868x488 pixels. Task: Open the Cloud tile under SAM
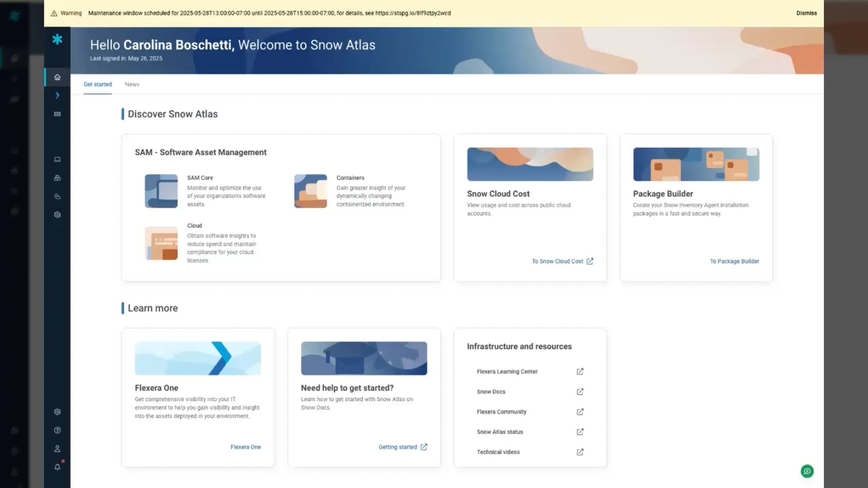(201, 243)
